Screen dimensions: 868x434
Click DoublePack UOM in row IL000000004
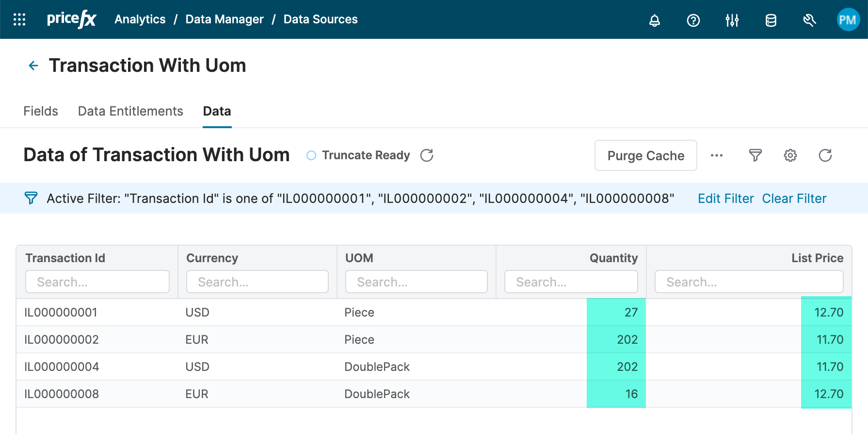pos(377,367)
